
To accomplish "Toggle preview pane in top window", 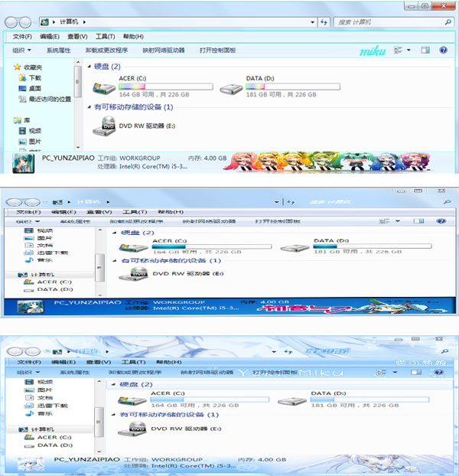I will coord(425,50).
